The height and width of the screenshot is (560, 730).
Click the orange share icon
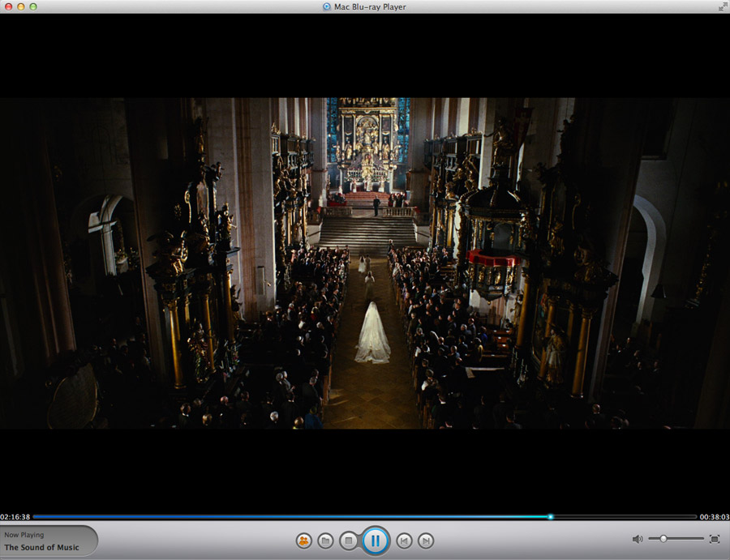click(303, 541)
